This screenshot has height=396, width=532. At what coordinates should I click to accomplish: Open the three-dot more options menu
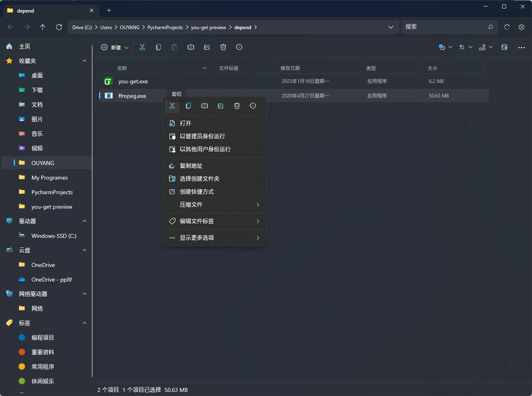point(521,47)
